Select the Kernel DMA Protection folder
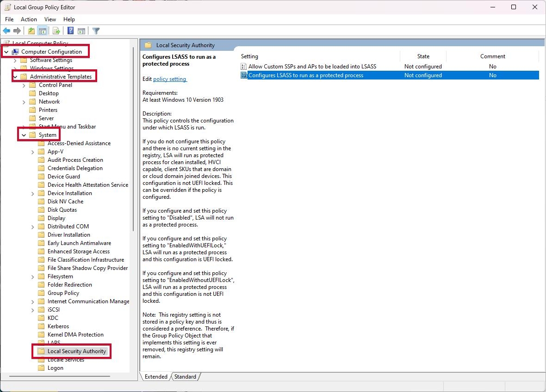Image resolution: width=546 pixels, height=392 pixels. tap(75, 334)
